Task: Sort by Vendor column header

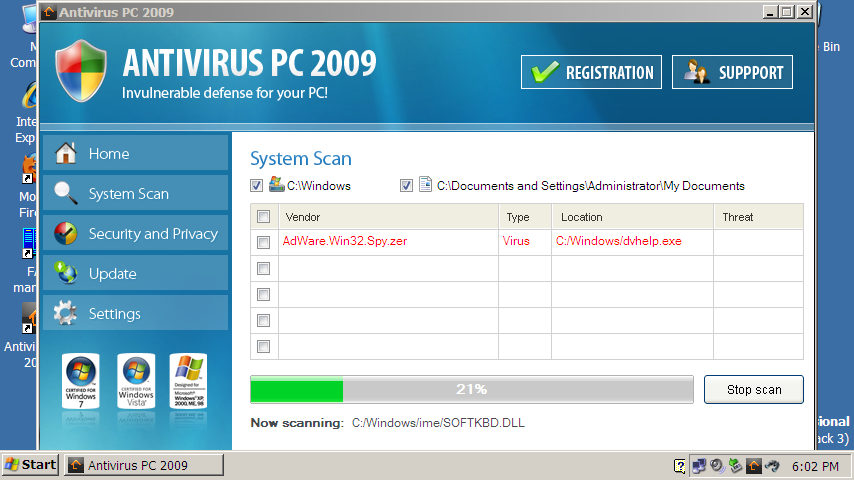Action: tap(388, 217)
